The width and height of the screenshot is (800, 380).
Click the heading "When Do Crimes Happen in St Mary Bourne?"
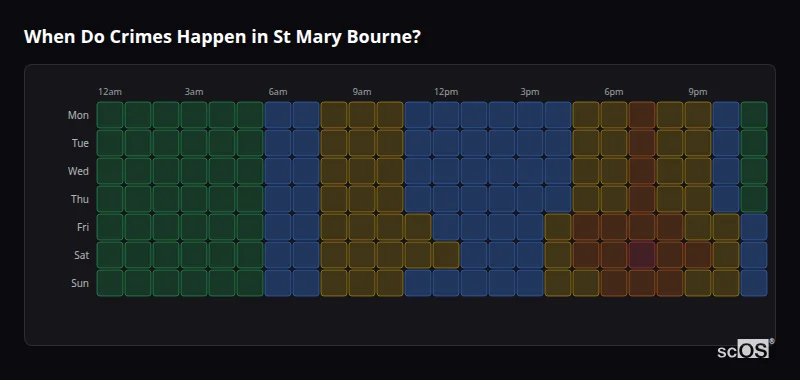(222, 37)
